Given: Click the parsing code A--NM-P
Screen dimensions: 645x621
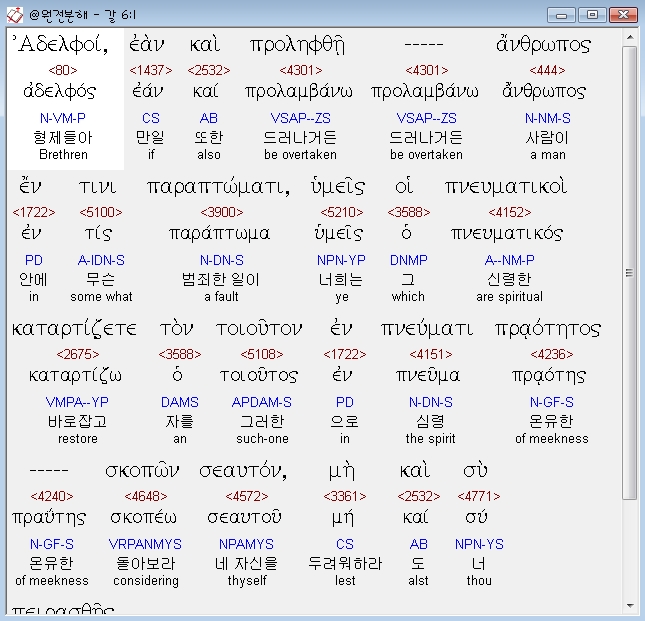Looking at the screenshot, I should [510, 260].
